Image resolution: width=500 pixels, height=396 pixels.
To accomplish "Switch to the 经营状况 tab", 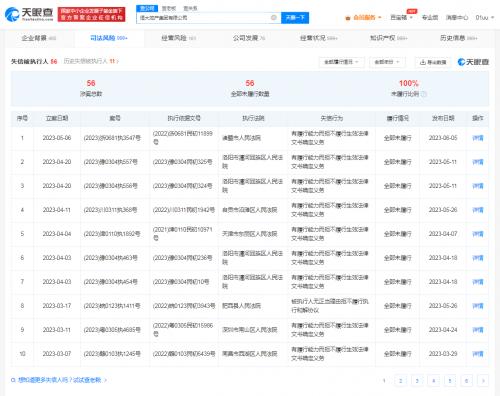I will [319, 38].
